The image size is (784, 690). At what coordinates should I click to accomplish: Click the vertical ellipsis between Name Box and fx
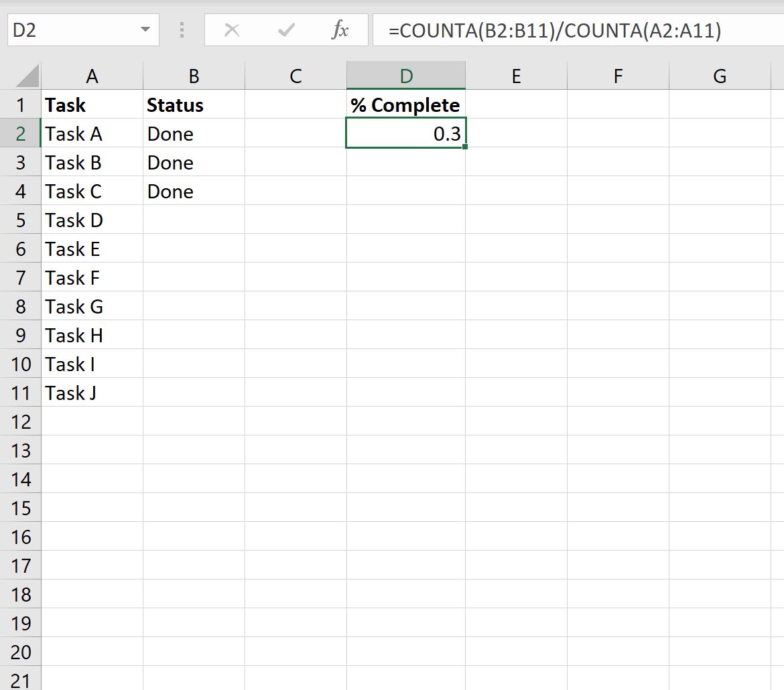(x=182, y=29)
